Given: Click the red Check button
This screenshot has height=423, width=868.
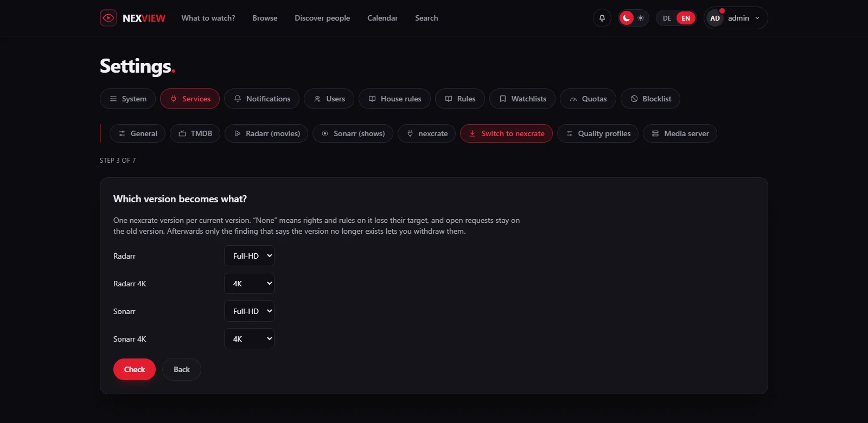Looking at the screenshot, I should click(135, 369).
